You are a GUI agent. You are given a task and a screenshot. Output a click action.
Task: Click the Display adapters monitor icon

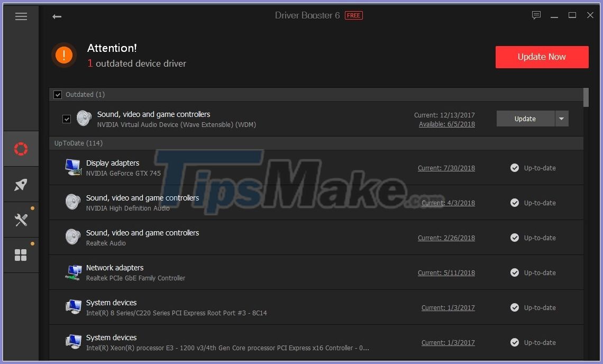(x=73, y=167)
